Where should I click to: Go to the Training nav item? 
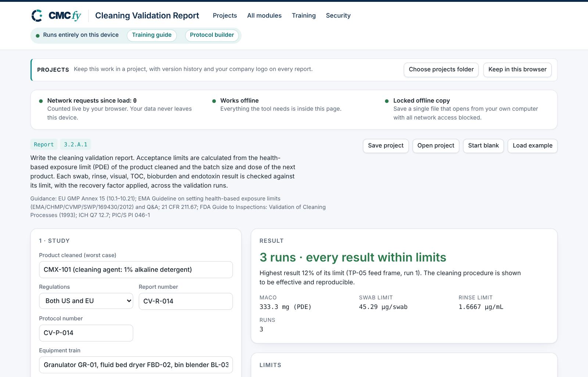click(304, 15)
